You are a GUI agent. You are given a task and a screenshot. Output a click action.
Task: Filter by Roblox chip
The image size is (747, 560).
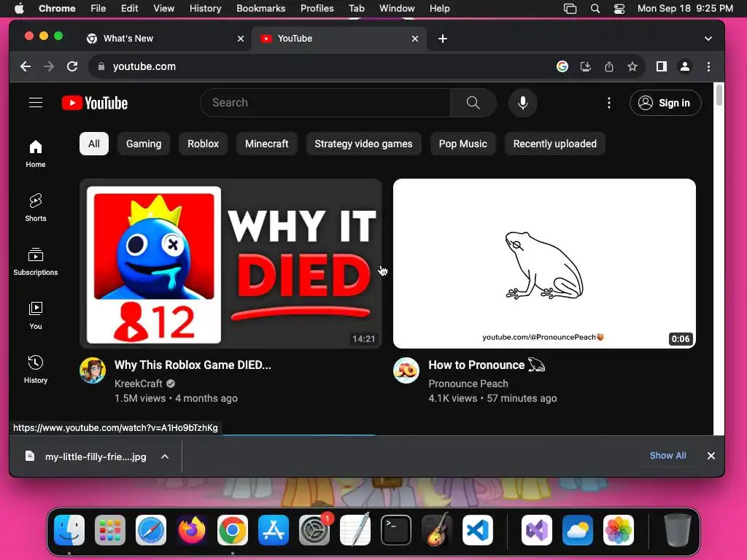[x=203, y=144]
